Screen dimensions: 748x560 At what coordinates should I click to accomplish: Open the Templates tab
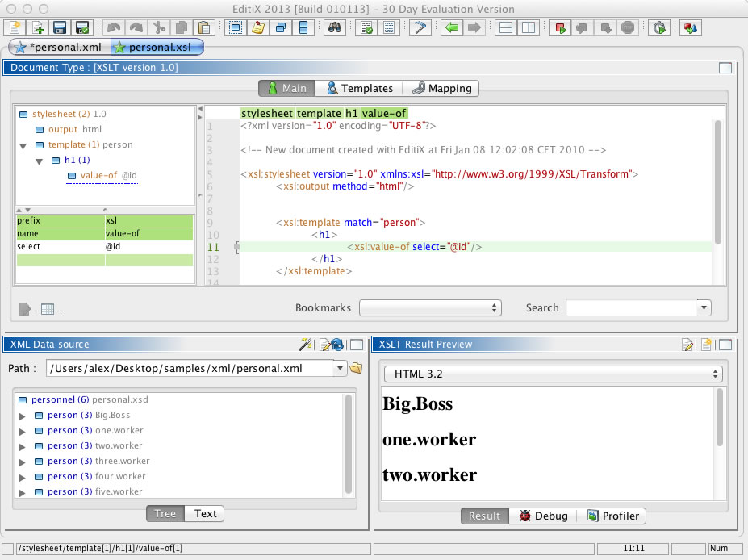pos(360,88)
